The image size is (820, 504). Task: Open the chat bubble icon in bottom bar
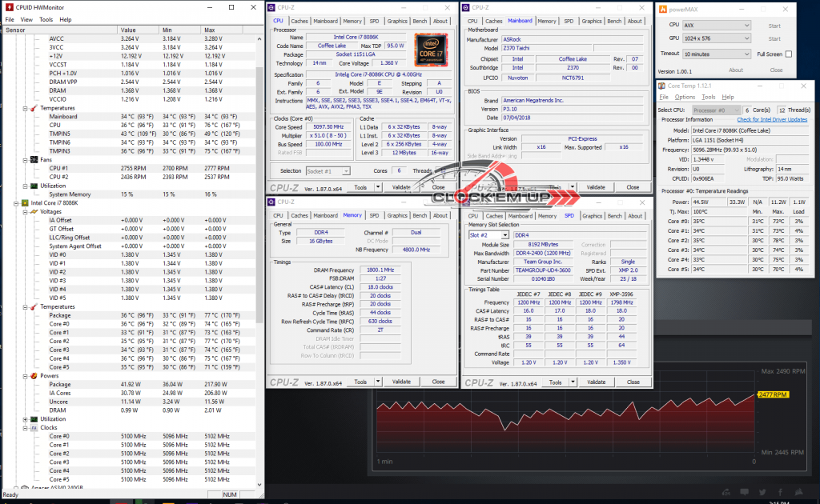(744, 492)
